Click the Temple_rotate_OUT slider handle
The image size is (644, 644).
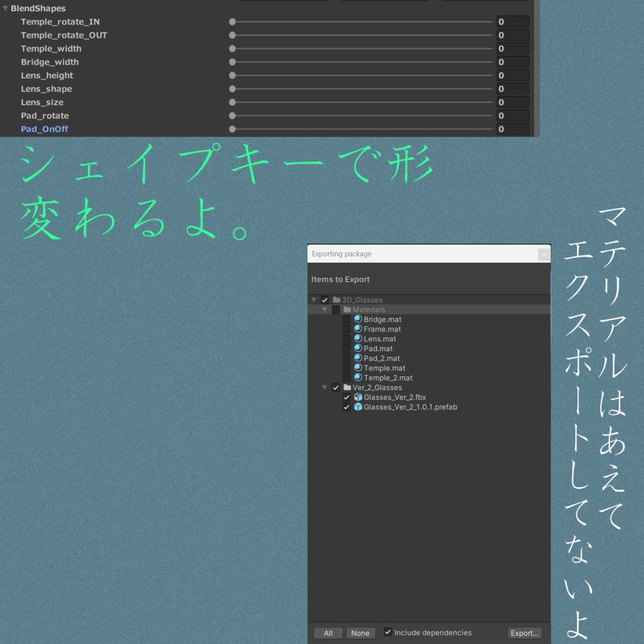coord(233,35)
